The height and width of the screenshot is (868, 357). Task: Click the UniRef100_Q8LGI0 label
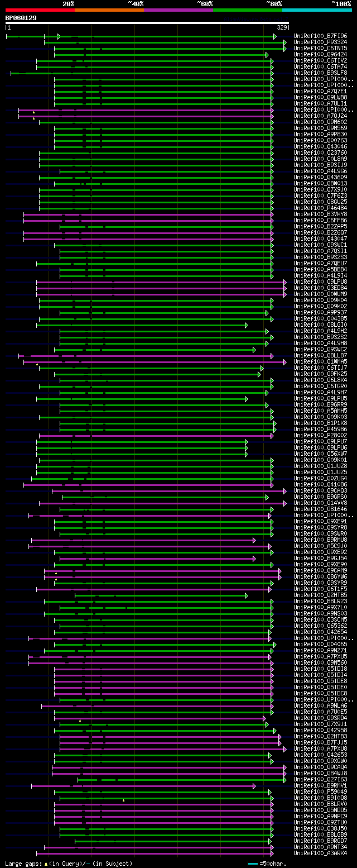(320, 325)
